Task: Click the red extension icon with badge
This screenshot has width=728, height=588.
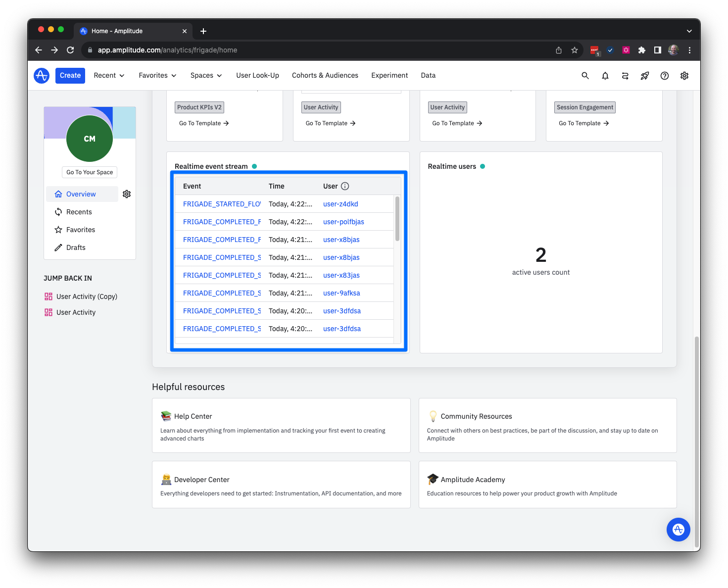Action: click(595, 50)
